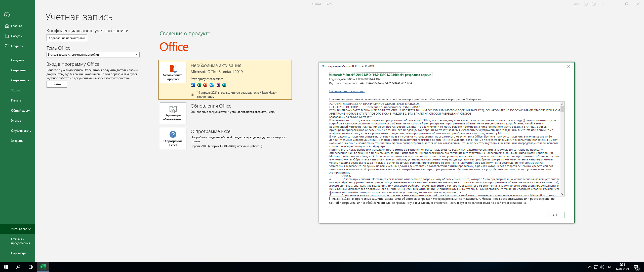Show hidden tray icons chevron
Screen dimensions: 644x272
point(590,267)
